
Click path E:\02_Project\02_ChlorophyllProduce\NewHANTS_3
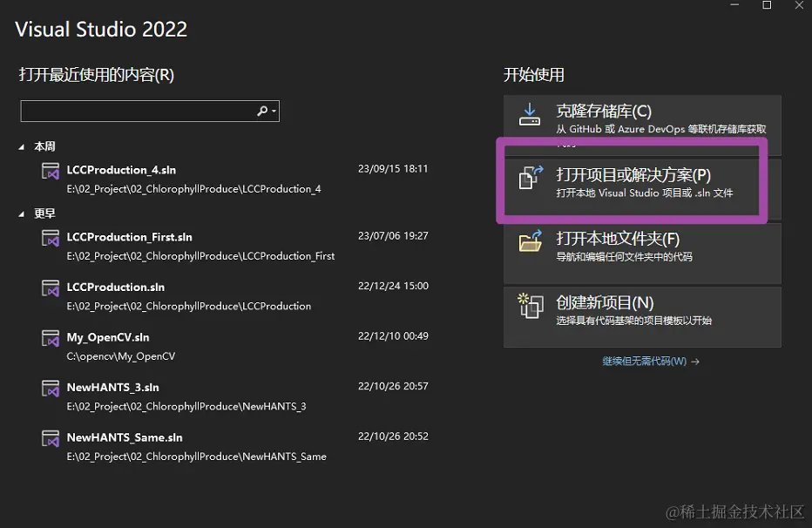186,407
